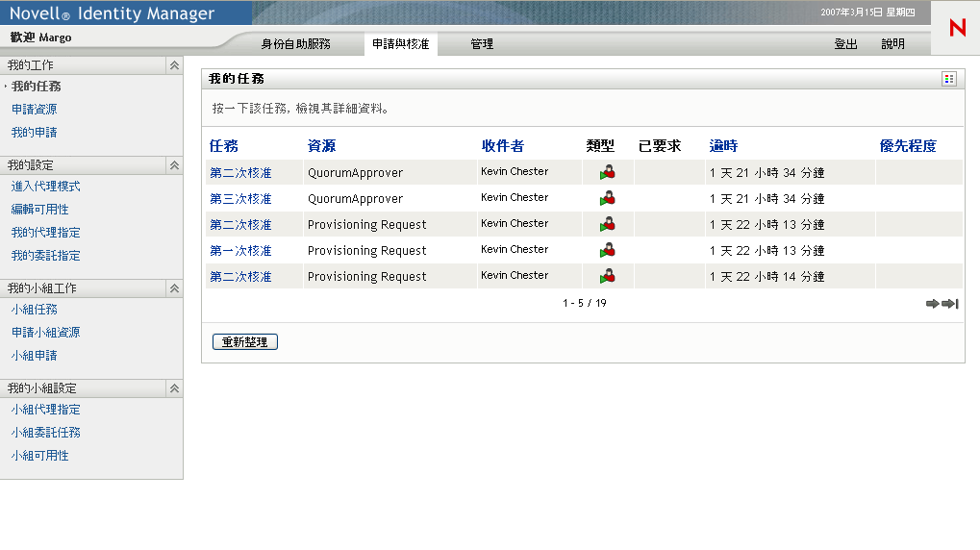
Task: Click Kevin Chester in the 第三次核准 row
Action: pos(515,197)
